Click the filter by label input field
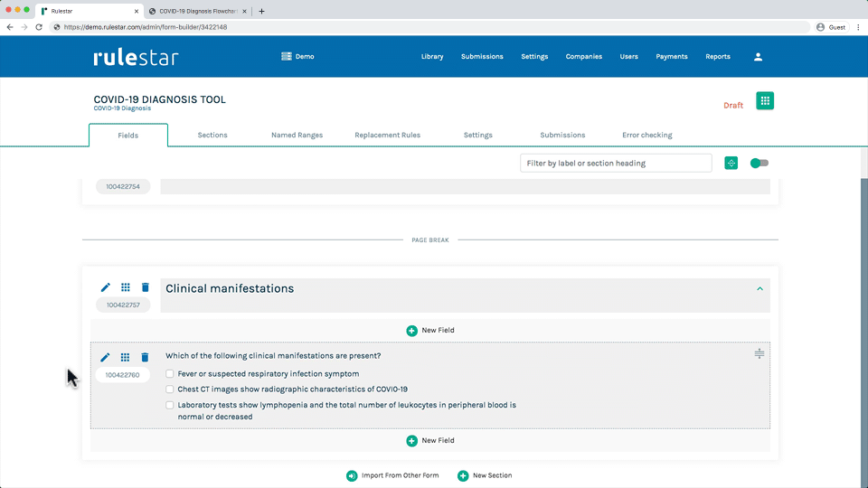868x488 pixels. pyautogui.click(x=616, y=164)
